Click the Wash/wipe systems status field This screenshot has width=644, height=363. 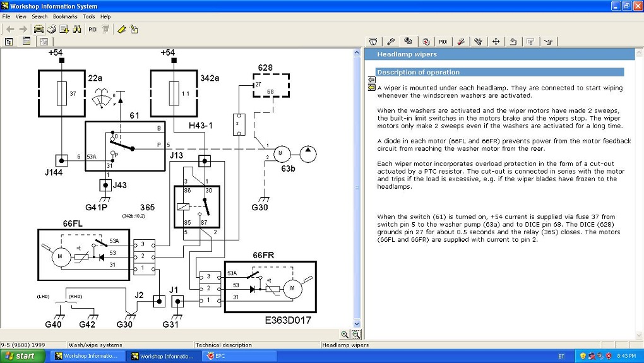coord(130,345)
